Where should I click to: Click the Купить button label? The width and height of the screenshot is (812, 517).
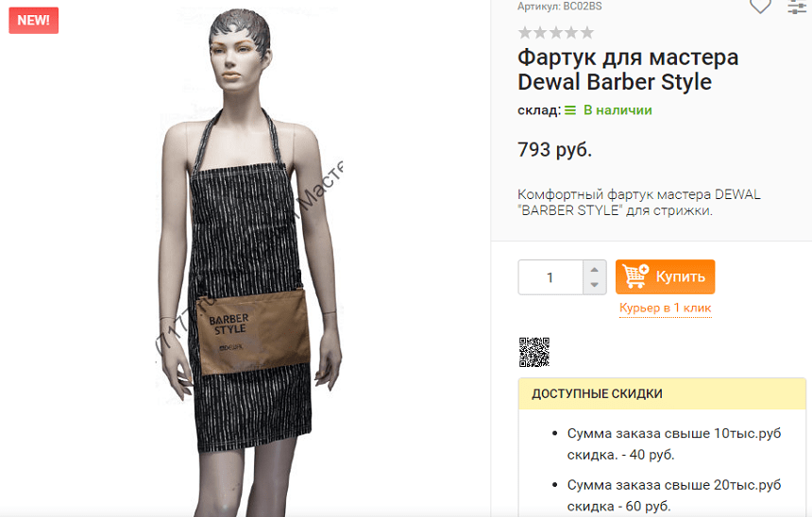tap(680, 276)
